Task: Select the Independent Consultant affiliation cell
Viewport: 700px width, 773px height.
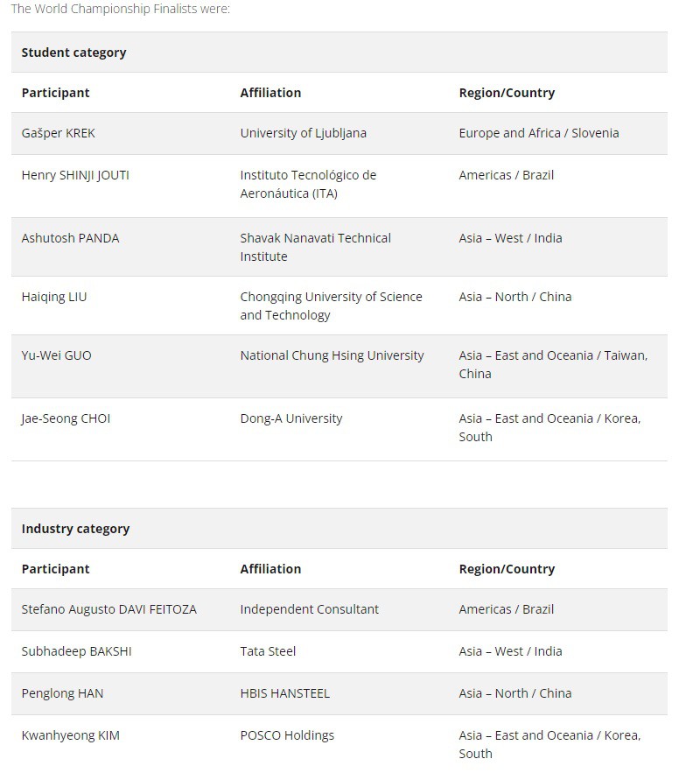Action: pyautogui.click(x=310, y=609)
